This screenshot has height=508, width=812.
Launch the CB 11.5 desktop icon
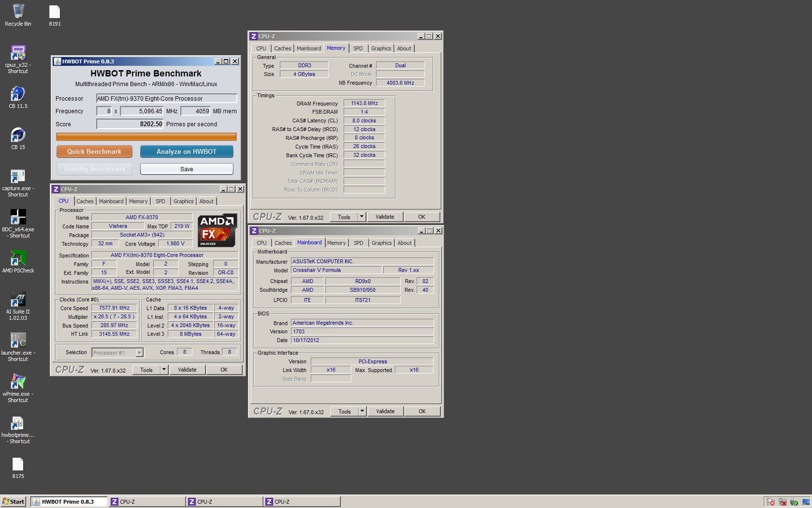(x=18, y=97)
